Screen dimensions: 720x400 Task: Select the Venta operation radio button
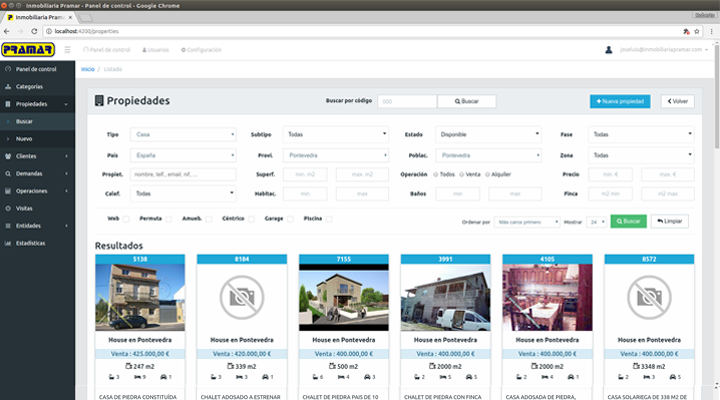461,175
